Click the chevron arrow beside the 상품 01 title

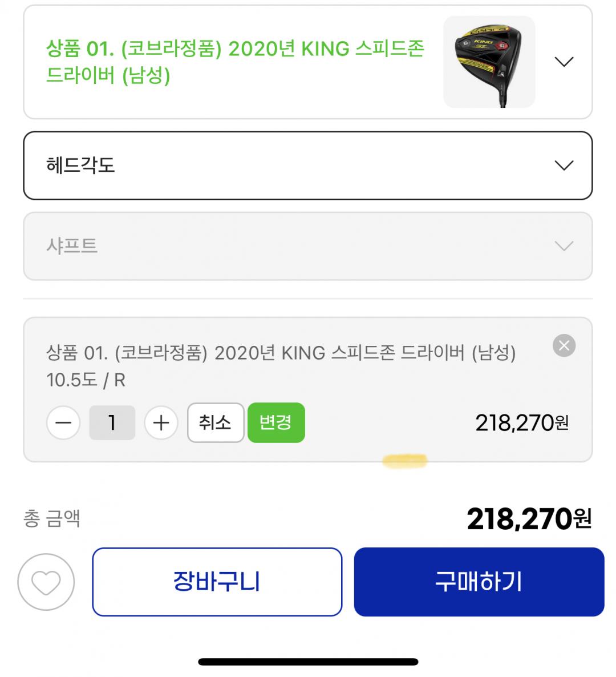pos(564,62)
